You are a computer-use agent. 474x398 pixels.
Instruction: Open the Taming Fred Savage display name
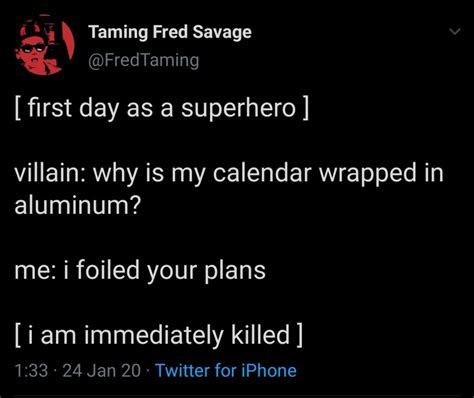(170, 32)
